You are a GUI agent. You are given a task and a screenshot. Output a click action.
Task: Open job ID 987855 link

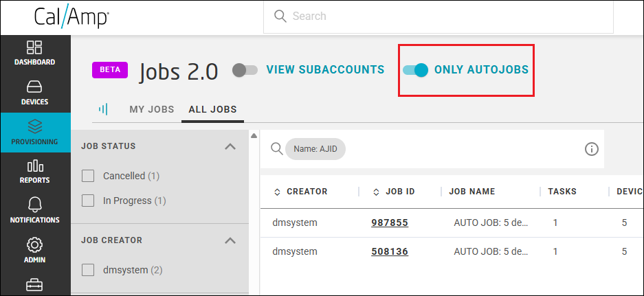point(390,223)
